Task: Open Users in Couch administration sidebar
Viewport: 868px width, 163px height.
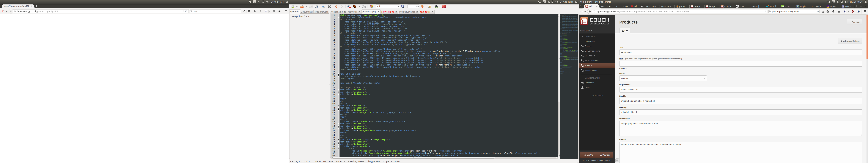Action: point(587,87)
